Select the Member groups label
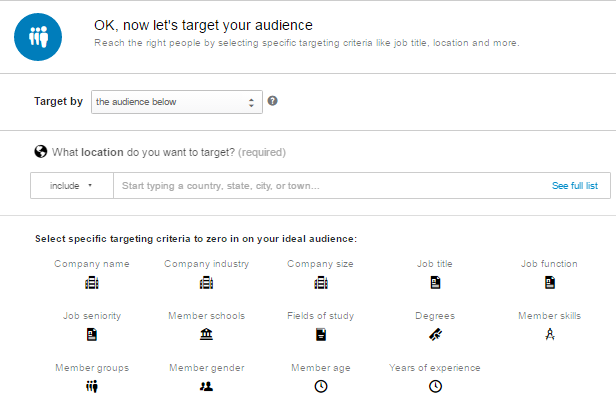 pyautogui.click(x=92, y=368)
